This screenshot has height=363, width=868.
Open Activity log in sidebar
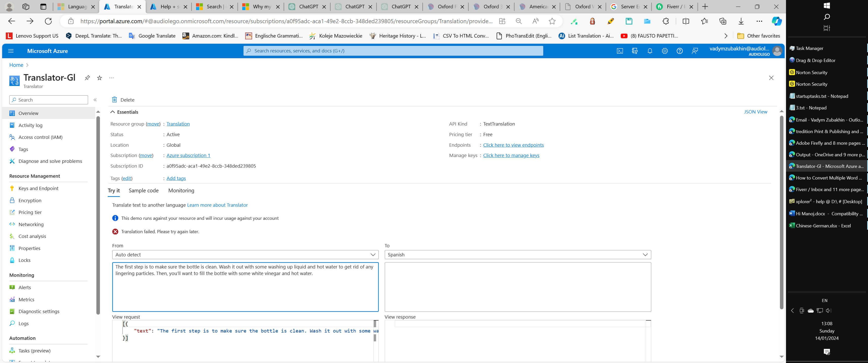30,125
